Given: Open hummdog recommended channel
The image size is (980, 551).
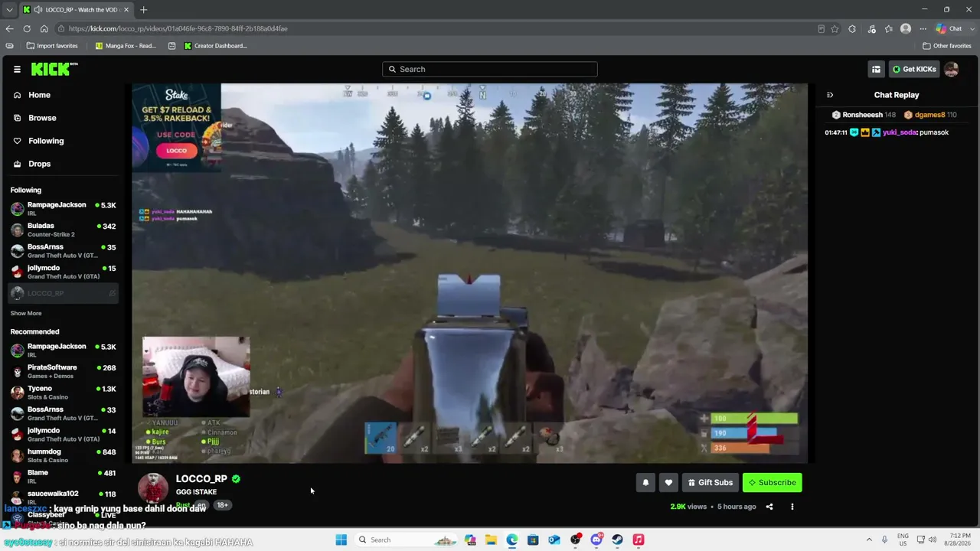Looking at the screenshot, I should (x=64, y=455).
